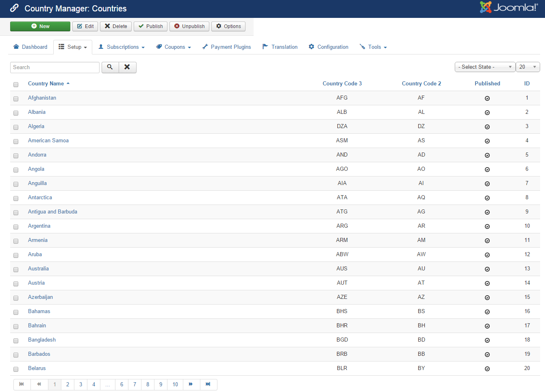The width and height of the screenshot is (545, 392).
Task: Toggle published status icon for Angola
Action: pyautogui.click(x=487, y=170)
